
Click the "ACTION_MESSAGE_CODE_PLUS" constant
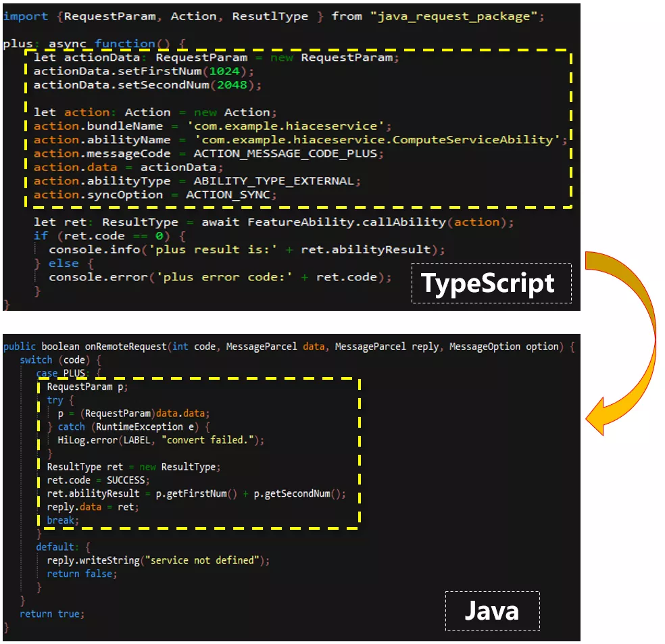click(x=285, y=153)
